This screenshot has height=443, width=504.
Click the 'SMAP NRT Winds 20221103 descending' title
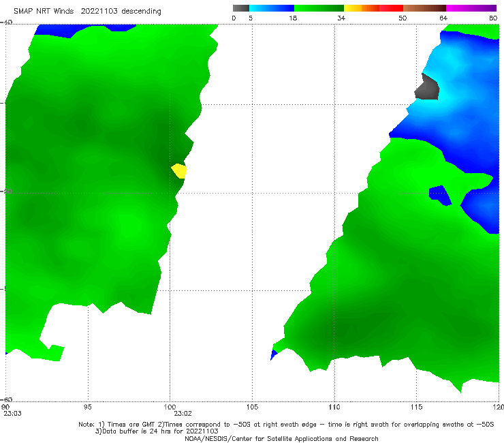[x=87, y=11]
